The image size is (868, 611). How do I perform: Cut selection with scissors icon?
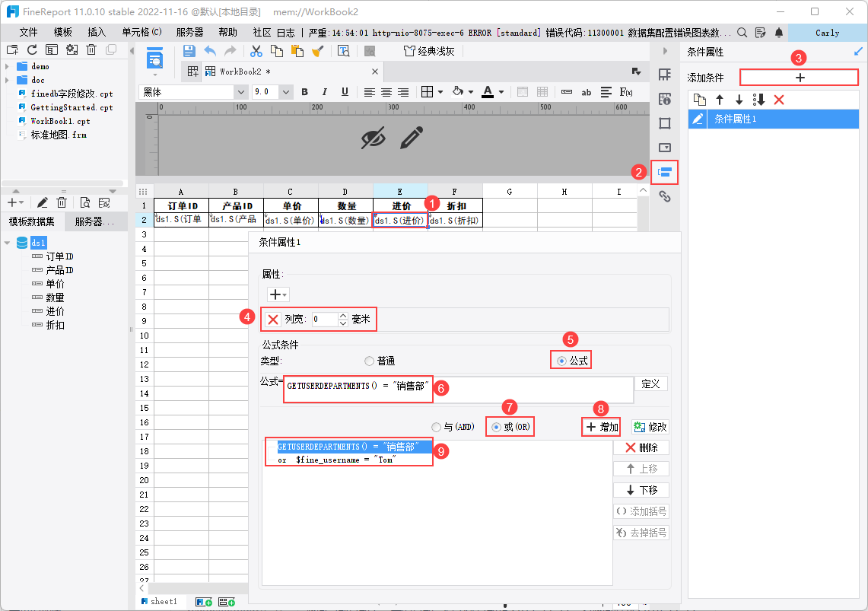(x=256, y=52)
